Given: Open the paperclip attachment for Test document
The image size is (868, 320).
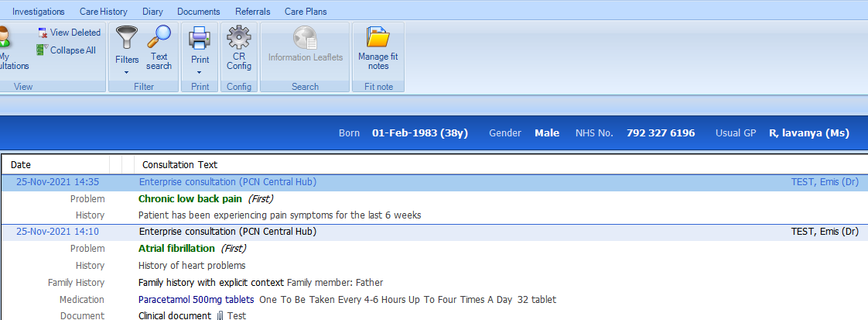Looking at the screenshot, I should (x=220, y=315).
